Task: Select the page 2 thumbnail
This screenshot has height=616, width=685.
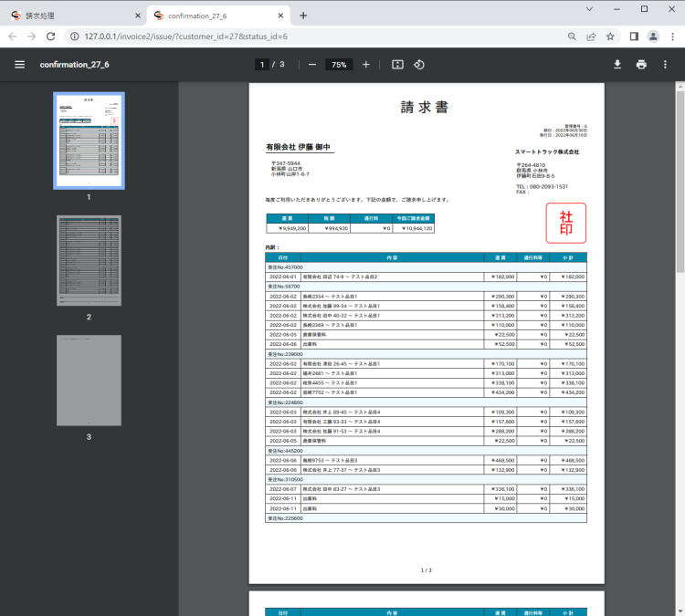Action: [90, 260]
